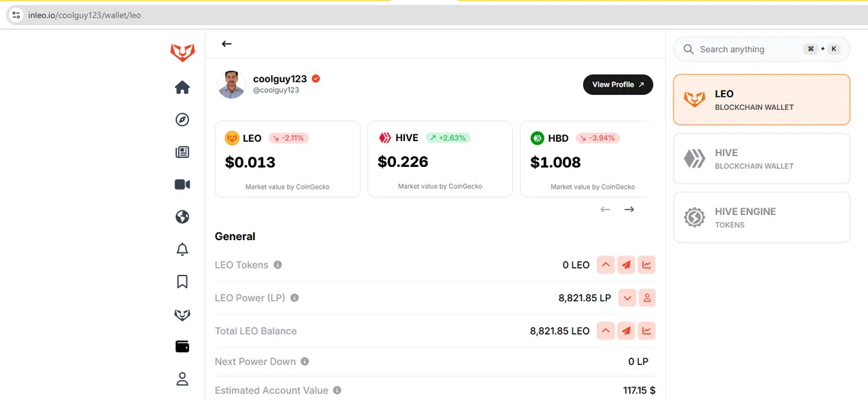The width and height of the screenshot is (868, 401).
Task: Click the verified badge beside coolguy123
Action: coord(316,79)
